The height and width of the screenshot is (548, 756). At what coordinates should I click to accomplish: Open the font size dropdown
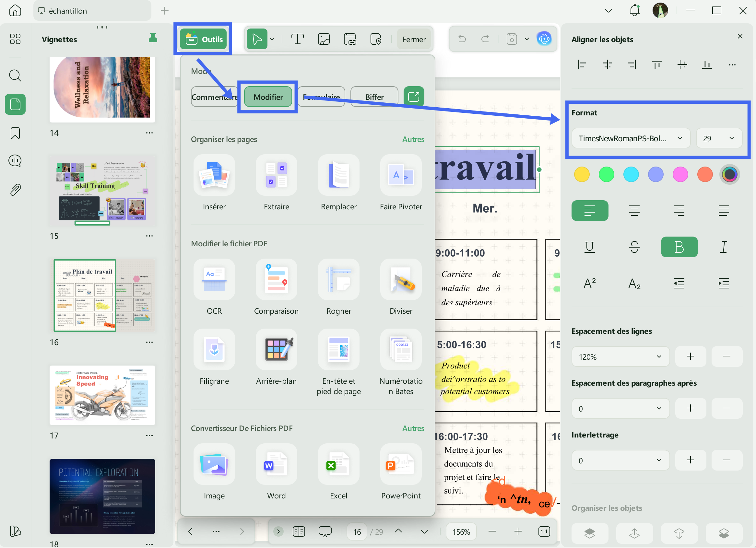[x=719, y=138]
